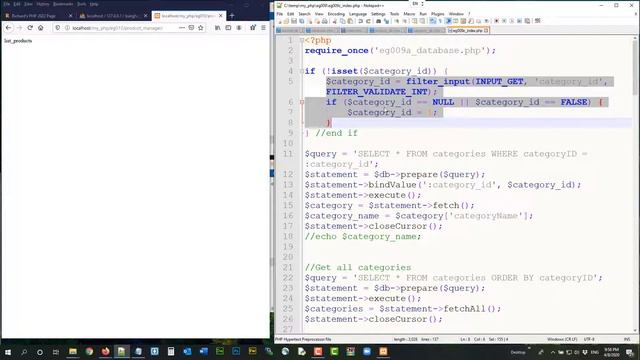Open the Windows Start menu
The height and width of the screenshot is (360, 640).
click(x=7, y=352)
